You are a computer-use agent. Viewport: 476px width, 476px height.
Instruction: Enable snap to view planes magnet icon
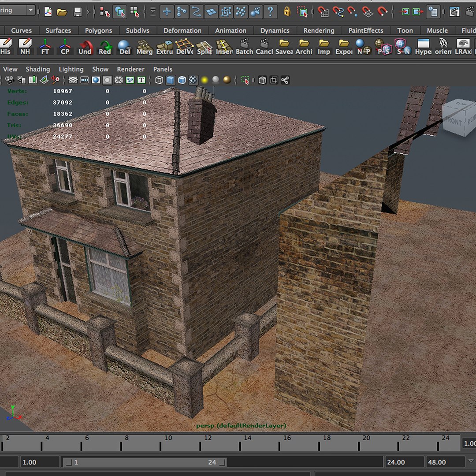point(368,12)
